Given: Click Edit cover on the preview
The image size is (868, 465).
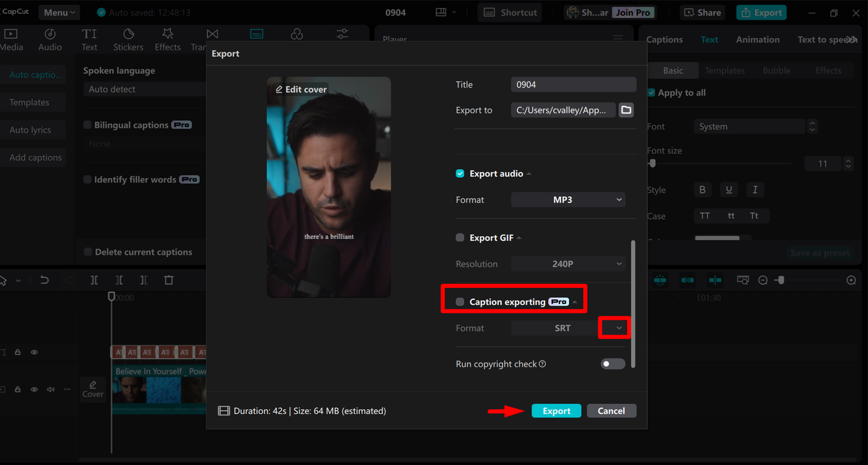Looking at the screenshot, I should tap(300, 89).
